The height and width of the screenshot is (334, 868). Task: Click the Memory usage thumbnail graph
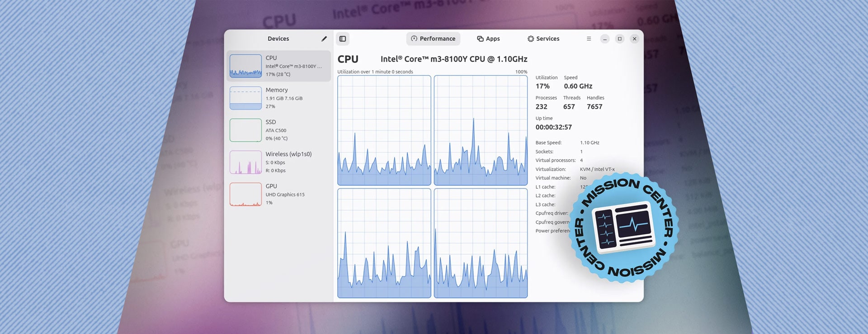coord(245,98)
